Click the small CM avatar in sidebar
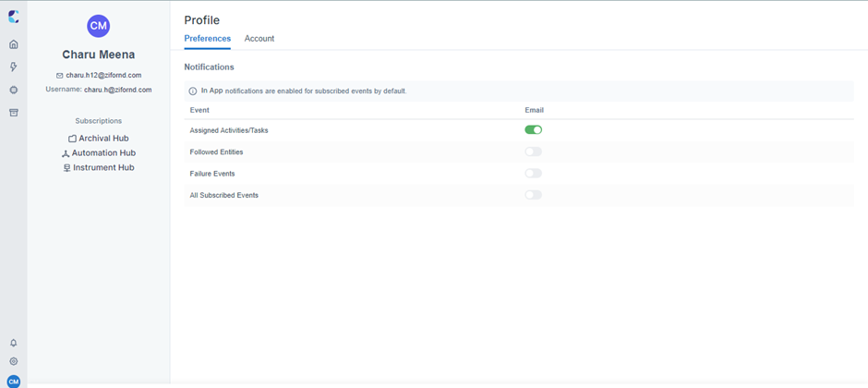Screen dimensions: 868x388 (14, 381)
